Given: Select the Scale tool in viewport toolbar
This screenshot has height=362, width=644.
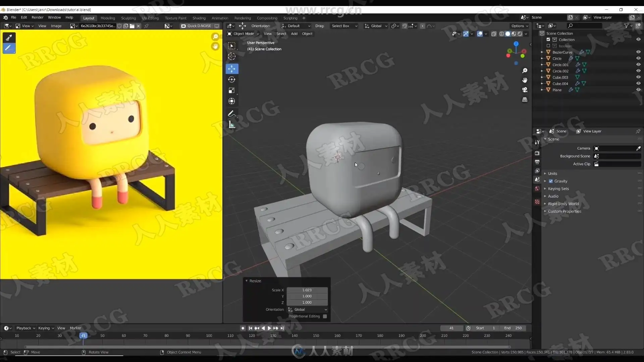Looking at the screenshot, I should coord(231,90).
